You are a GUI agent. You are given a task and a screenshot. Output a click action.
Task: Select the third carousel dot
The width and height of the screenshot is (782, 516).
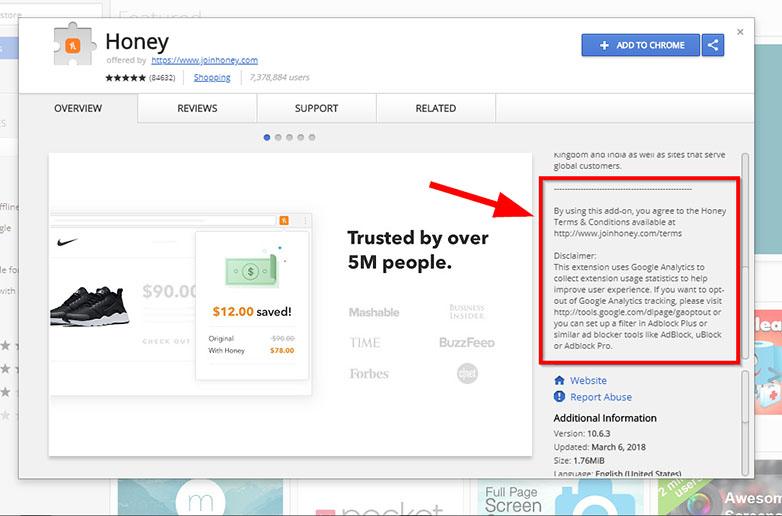point(289,138)
